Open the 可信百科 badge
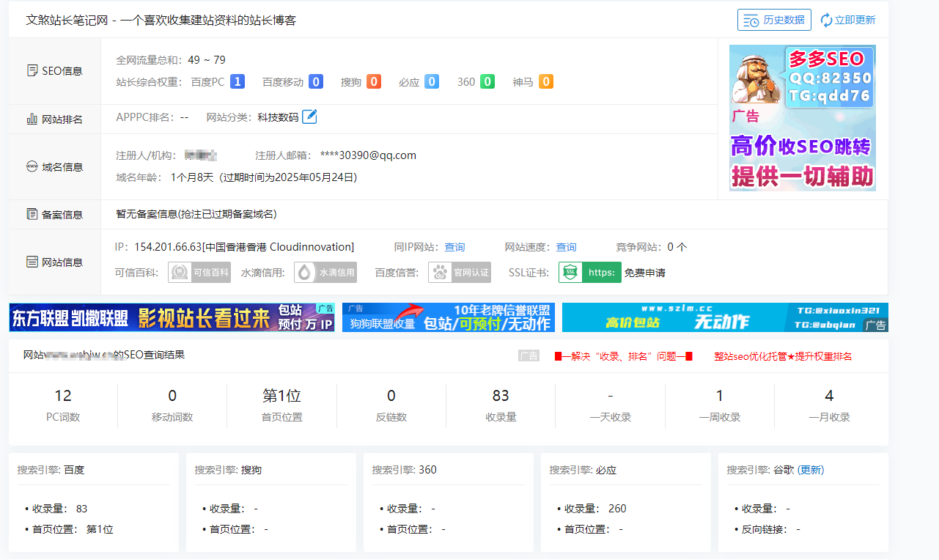Image resolution: width=939 pixels, height=560 pixels. 199,272
